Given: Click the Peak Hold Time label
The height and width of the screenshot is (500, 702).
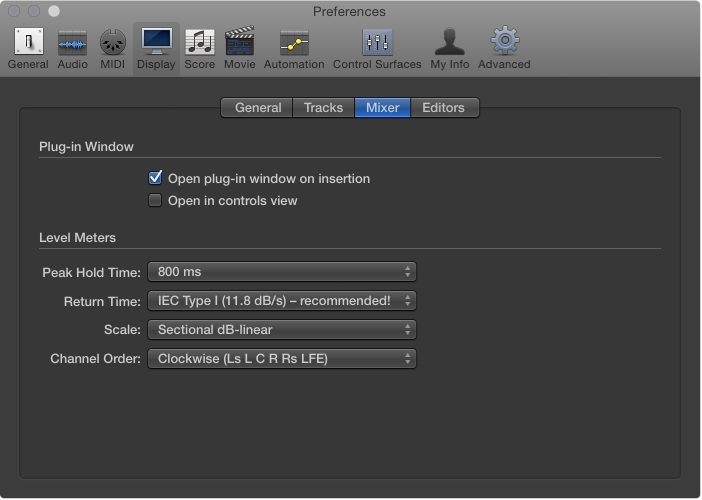Looking at the screenshot, I should tap(91, 273).
